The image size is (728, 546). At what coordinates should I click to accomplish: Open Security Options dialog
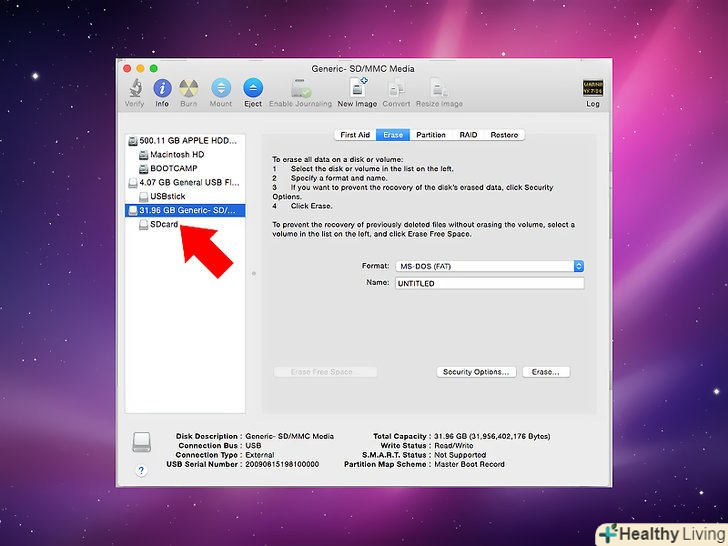[x=476, y=372]
